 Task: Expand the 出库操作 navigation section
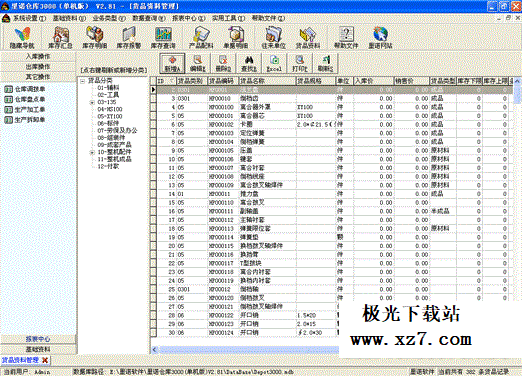[38, 67]
